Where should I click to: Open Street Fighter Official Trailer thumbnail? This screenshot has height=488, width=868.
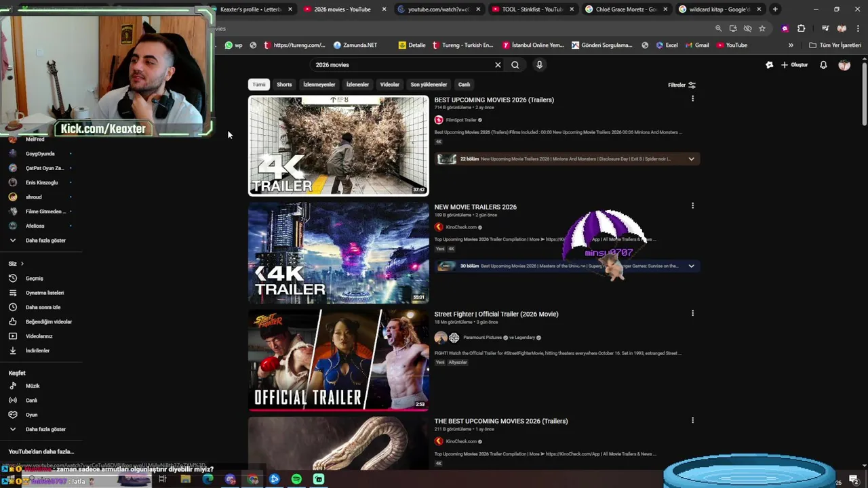pyautogui.click(x=338, y=360)
